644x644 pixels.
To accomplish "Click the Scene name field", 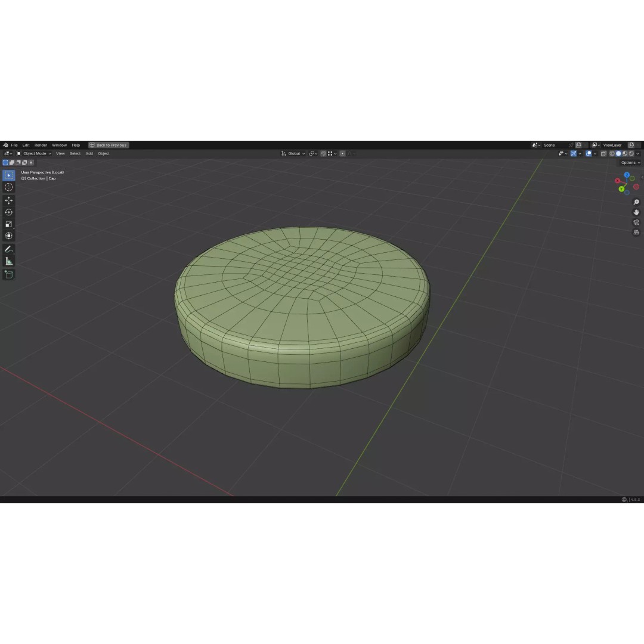I will pos(555,145).
